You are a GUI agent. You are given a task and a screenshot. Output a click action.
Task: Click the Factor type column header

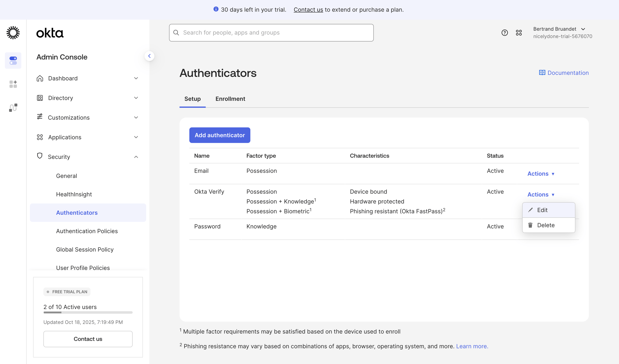[x=261, y=156]
